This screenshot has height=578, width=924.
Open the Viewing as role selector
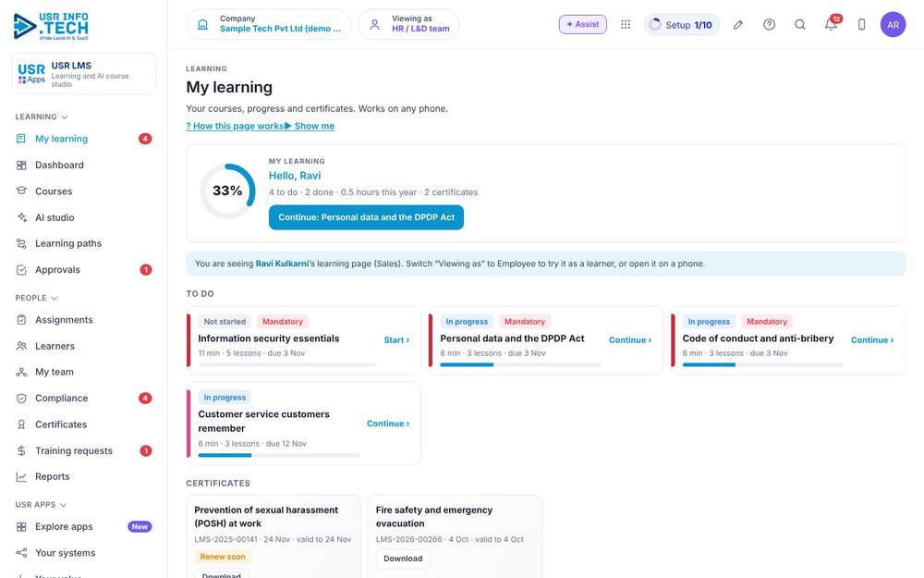click(408, 24)
